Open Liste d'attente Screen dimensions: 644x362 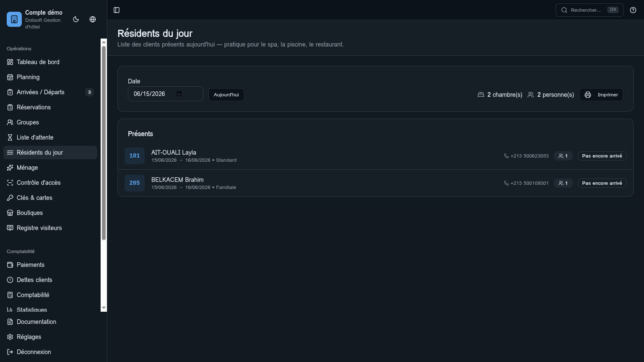point(50,137)
